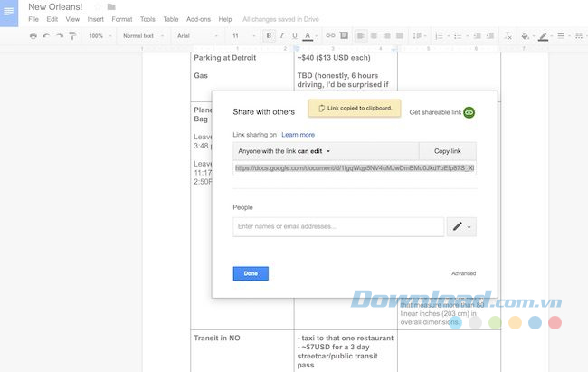
Task: Open the Insert menu
Action: (95, 19)
